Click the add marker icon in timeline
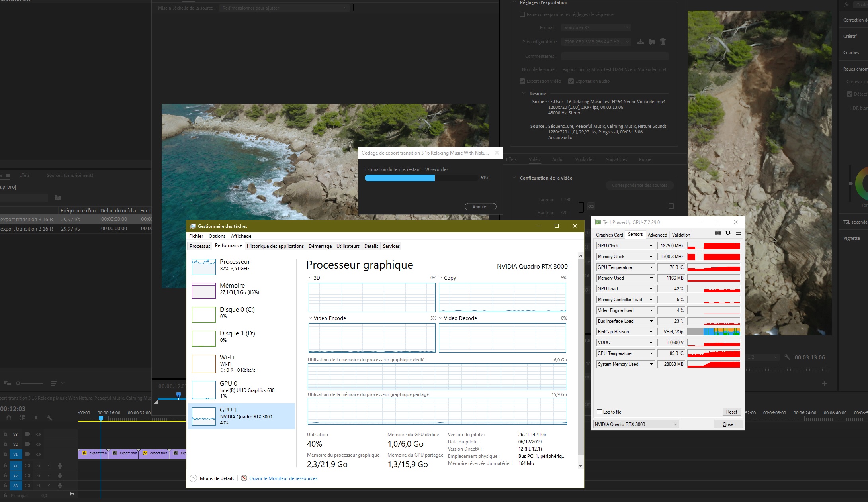The height and width of the screenshot is (502, 868). click(x=36, y=418)
